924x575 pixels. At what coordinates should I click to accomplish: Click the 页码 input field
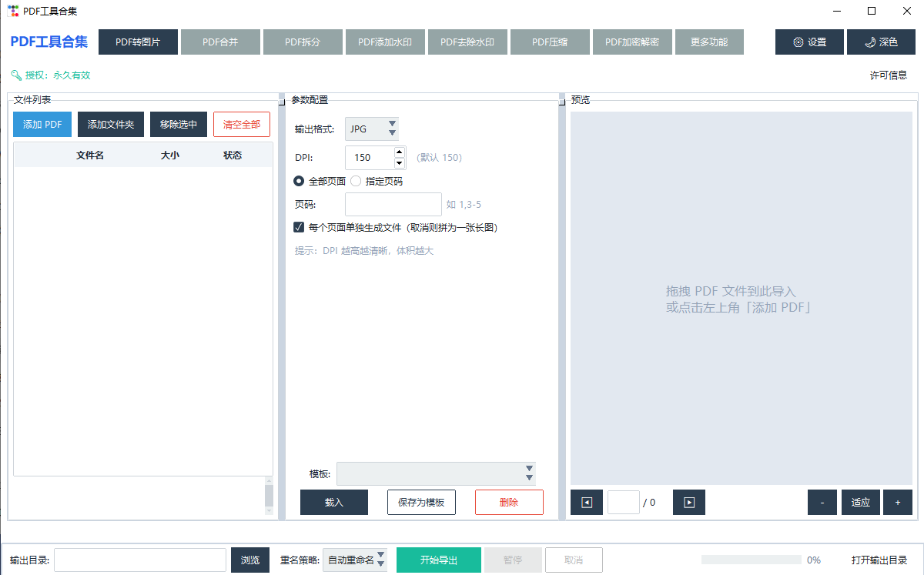(393, 204)
